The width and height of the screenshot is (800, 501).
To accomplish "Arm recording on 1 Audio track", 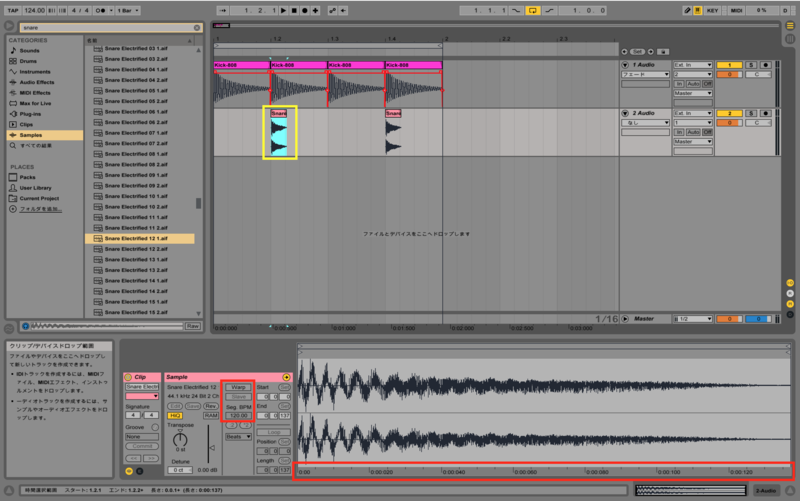I will (765, 65).
